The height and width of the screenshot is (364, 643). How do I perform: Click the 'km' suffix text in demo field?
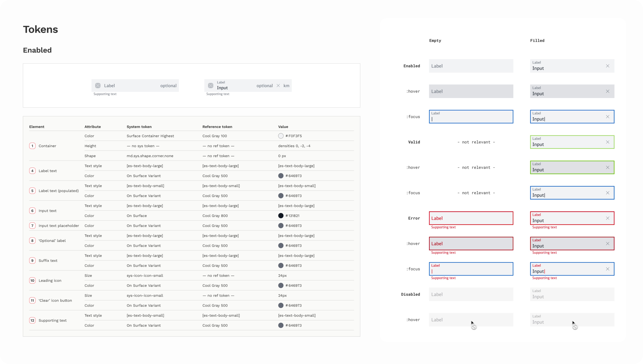(x=286, y=86)
